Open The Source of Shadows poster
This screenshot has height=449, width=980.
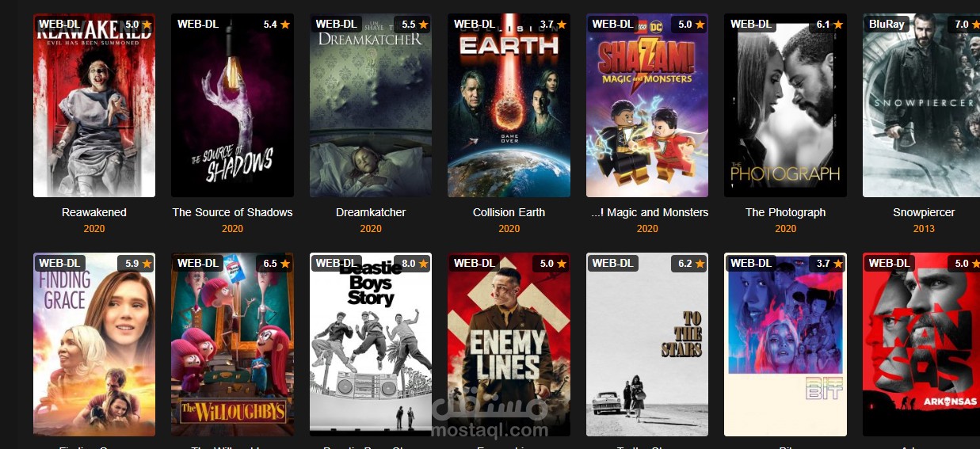coord(232,105)
